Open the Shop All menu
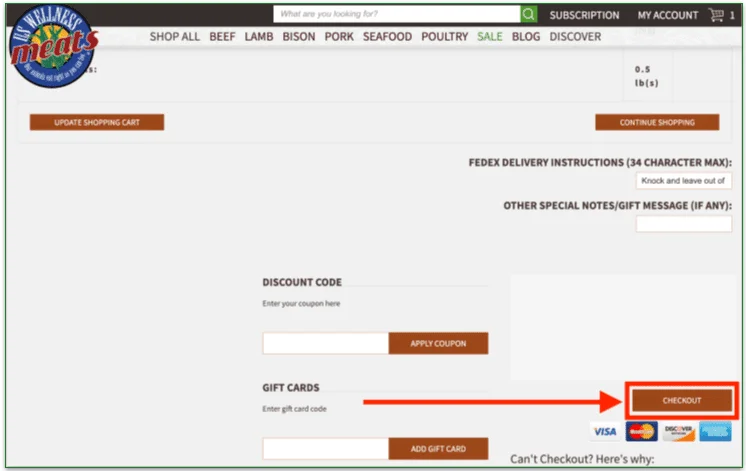746x471 pixels. point(175,37)
